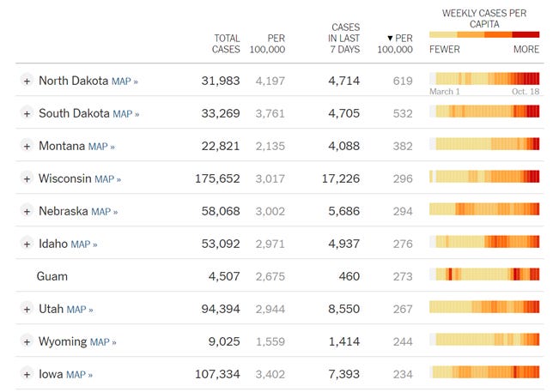Click the plus icon beside Utah
This screenshot has height=392, width=553.
(x=27, y=309)
